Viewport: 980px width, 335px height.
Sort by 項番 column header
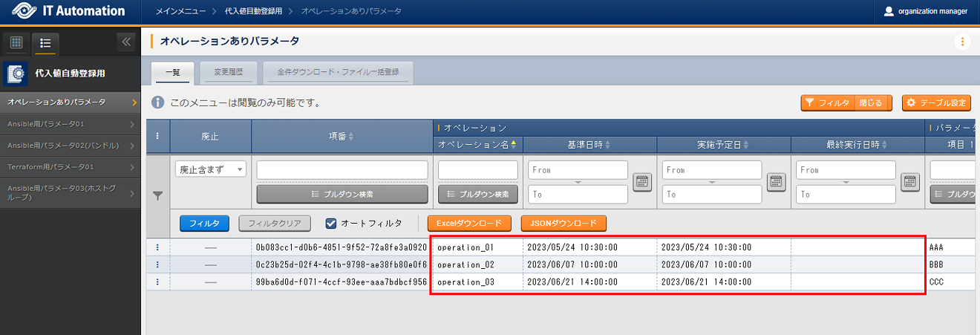pyautogui.click(x=342, y=137)
